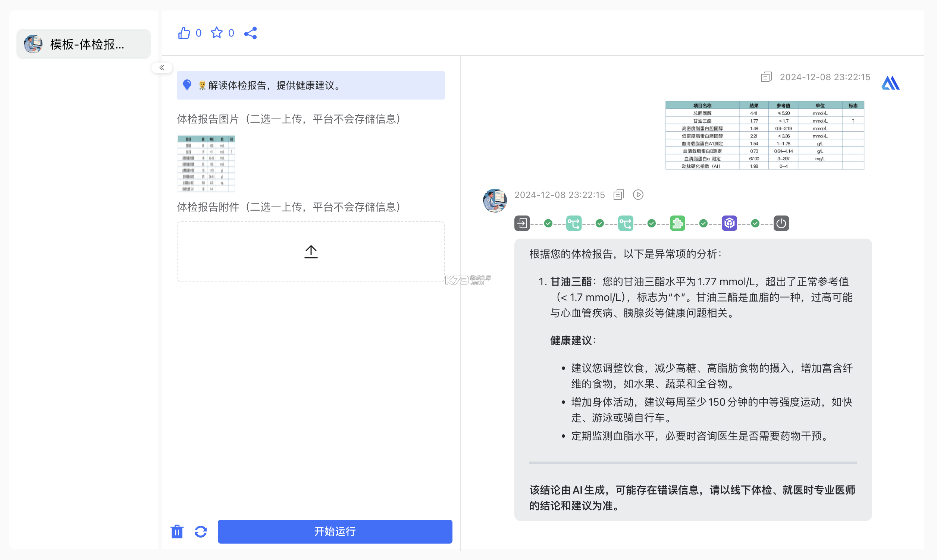The height and width of the screenshot is (560, 937).
Task: Click the assistant avatar beside the reply
Action: (x=495, y=200)
